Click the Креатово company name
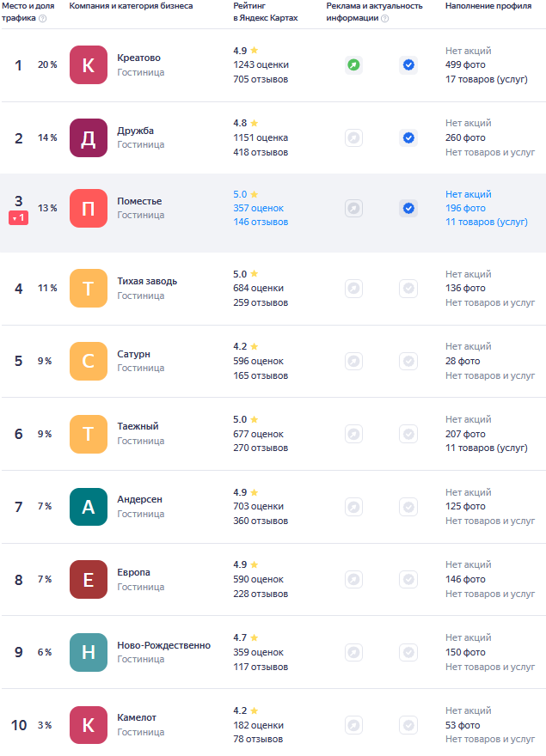Viewport: 546px width, 756px height. 139,58
